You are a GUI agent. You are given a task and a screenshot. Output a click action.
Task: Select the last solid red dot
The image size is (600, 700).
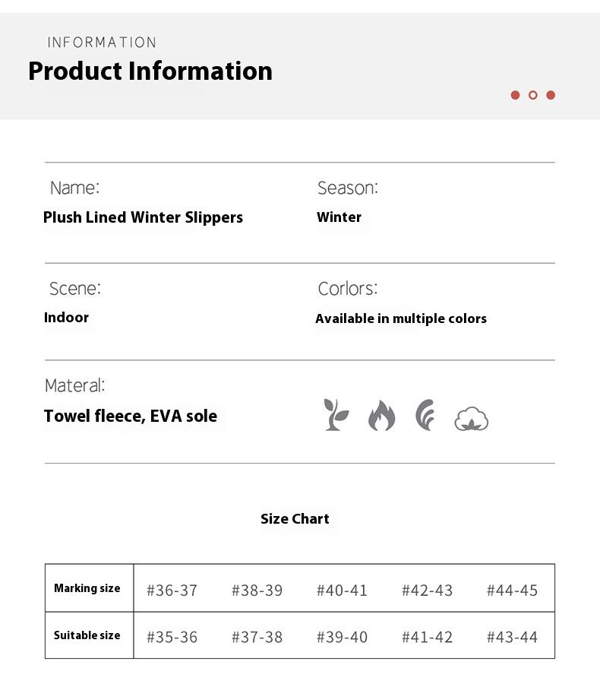coord(551,95)
